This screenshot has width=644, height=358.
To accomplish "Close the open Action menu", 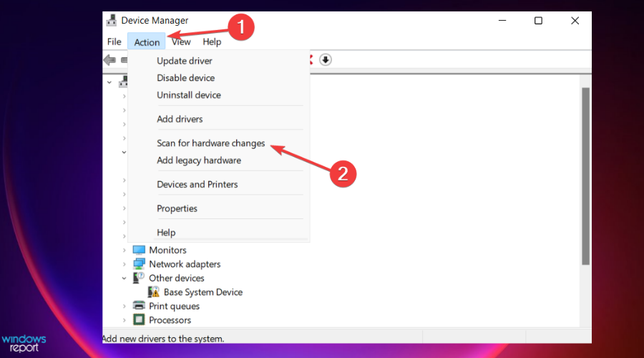I will [x=147, y=42].
